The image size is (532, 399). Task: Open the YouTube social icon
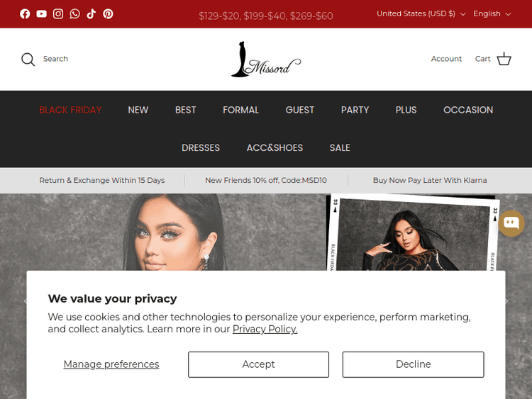click(41, 14)
